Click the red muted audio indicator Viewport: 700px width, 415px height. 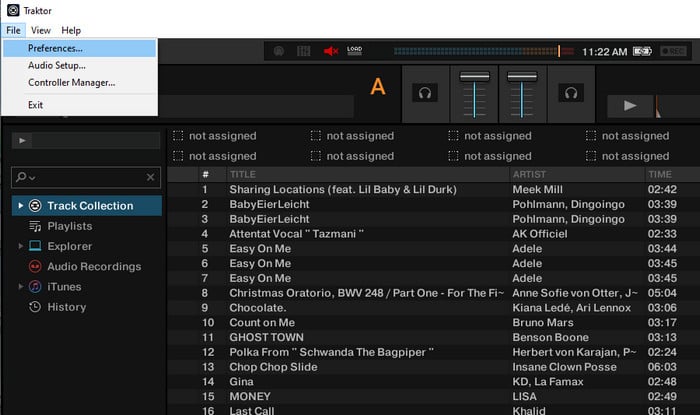tap(331, 51)
